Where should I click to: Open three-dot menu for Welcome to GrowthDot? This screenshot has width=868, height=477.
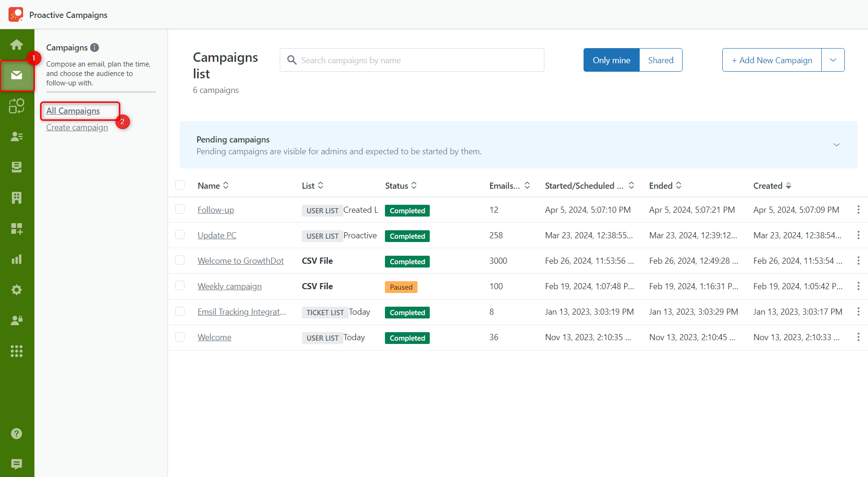coord(858,260)
